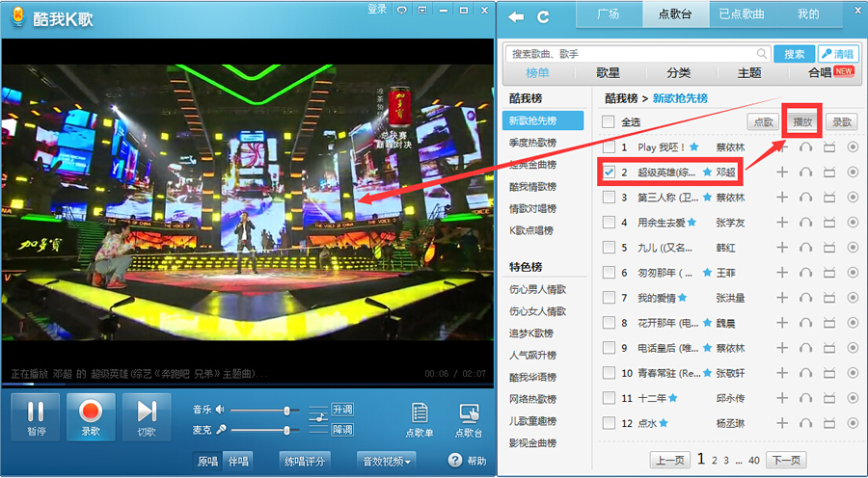The width and height of the screenshot is (868, 478).
Task: Click the back arrow in song panel
Action: point(517,16)
